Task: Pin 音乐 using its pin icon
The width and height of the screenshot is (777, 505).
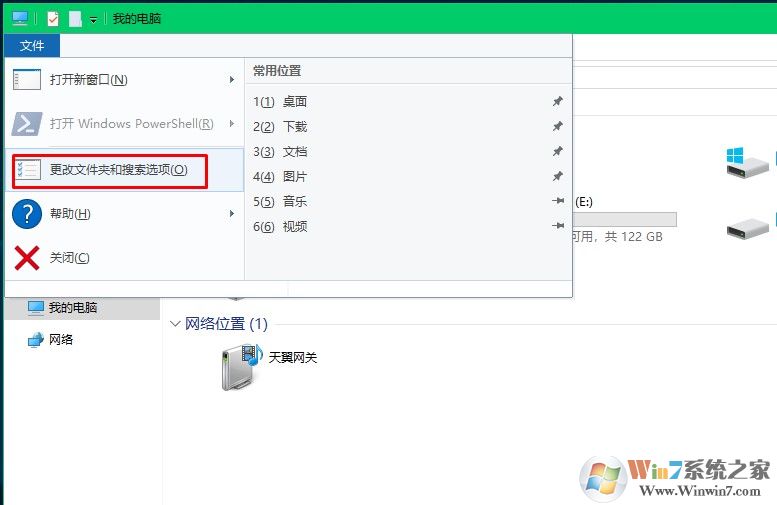Action: pyautogui.click(x=558, y=201)
